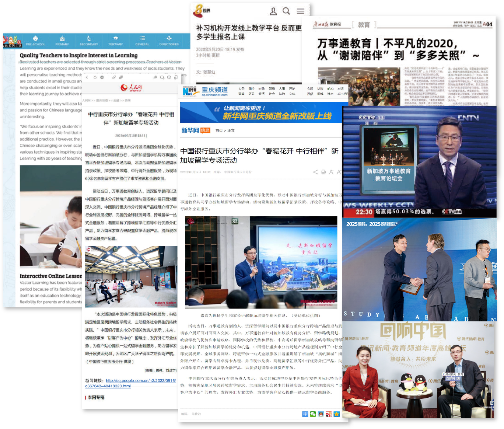Click the user account icon on 8视界
The height and width of the screenshot is (429, 504).
pyautogui.click(x=273, y=11)
